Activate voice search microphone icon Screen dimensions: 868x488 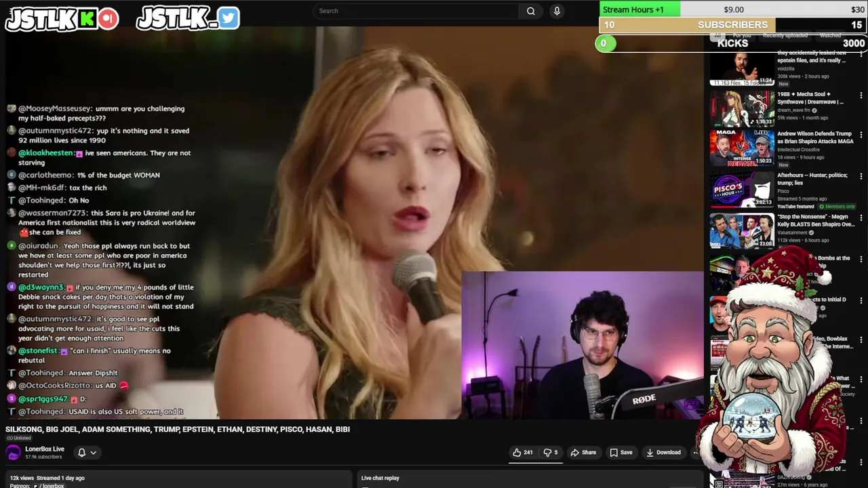tap(557, 11)
